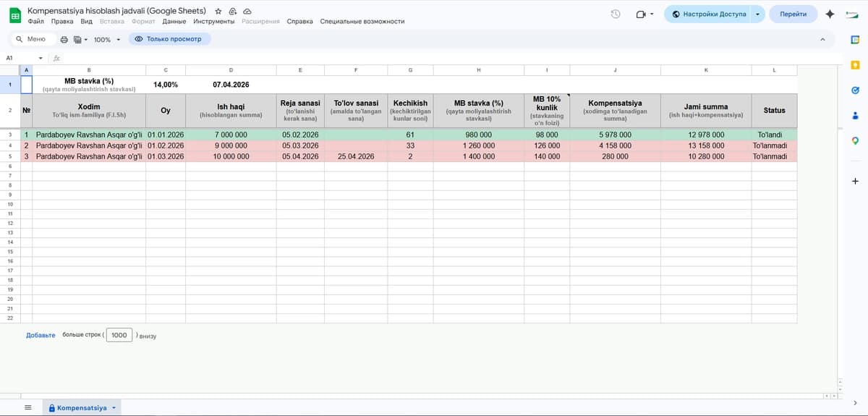Open the Инструменты menu
Screen dimensions: 868x416
(213, 22)
